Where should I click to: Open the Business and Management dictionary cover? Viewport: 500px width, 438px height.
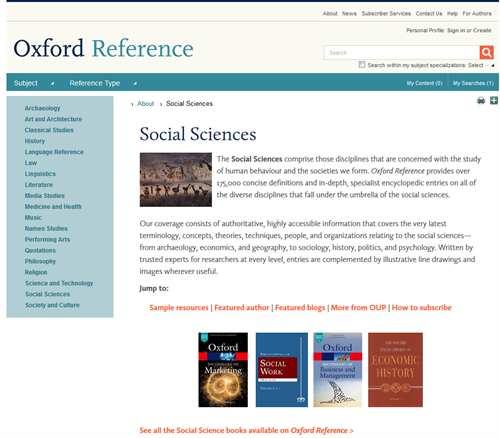pos(337,370)
